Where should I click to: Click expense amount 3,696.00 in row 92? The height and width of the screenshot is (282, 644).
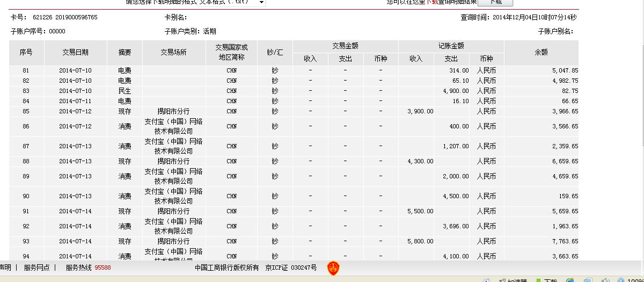click(456, 226)
